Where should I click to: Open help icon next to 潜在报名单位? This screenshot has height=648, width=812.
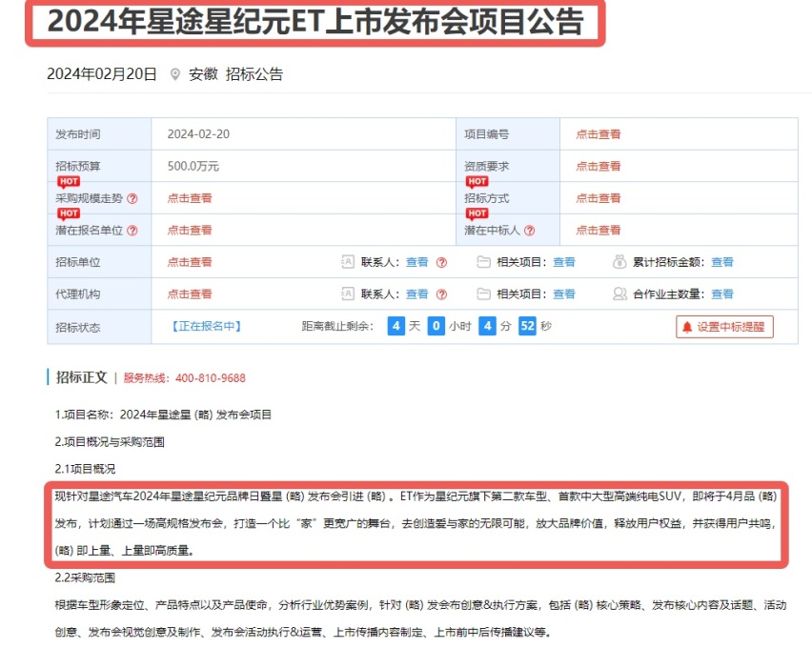[132, 231]
